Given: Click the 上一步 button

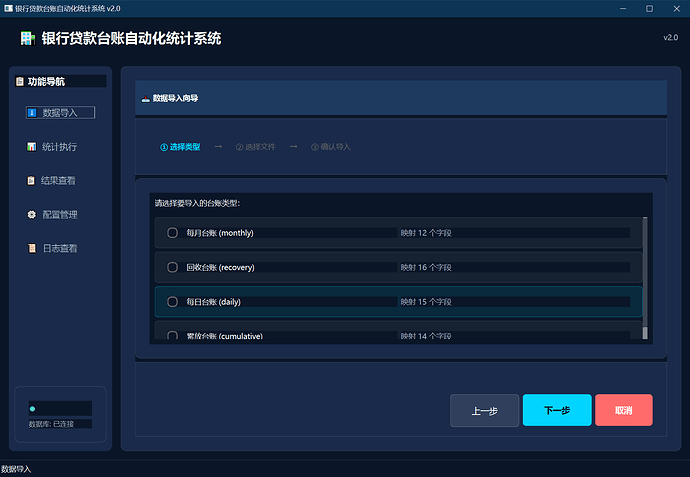Looking at the screenshot, I should 484,411.
